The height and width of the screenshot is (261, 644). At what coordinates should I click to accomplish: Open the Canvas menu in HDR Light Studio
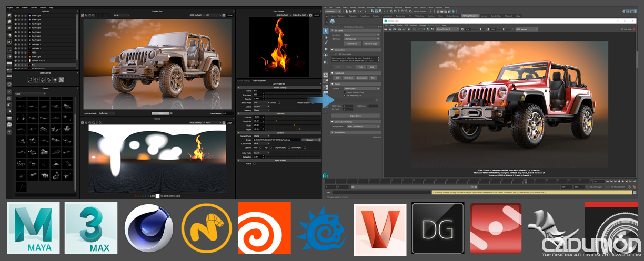click(x=34, y=8)
